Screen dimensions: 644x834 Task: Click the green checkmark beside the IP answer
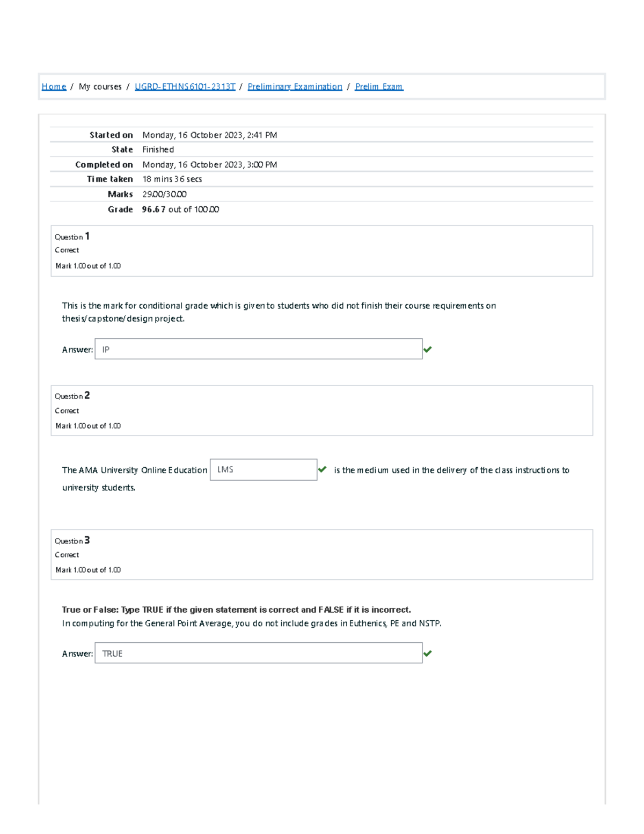[x=429, y=350]
